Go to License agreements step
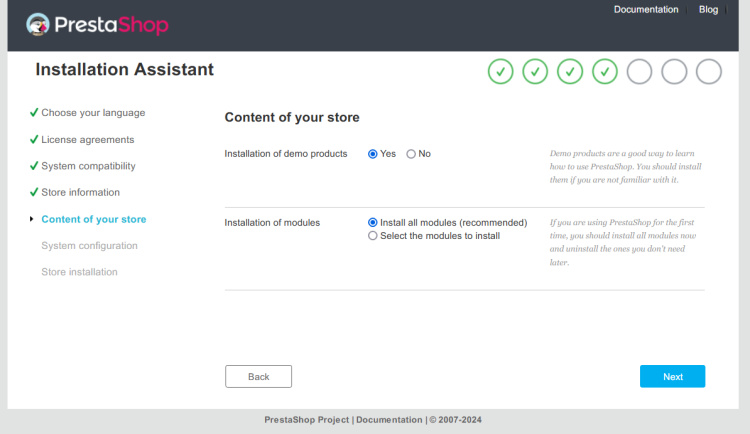 (88, 140)
